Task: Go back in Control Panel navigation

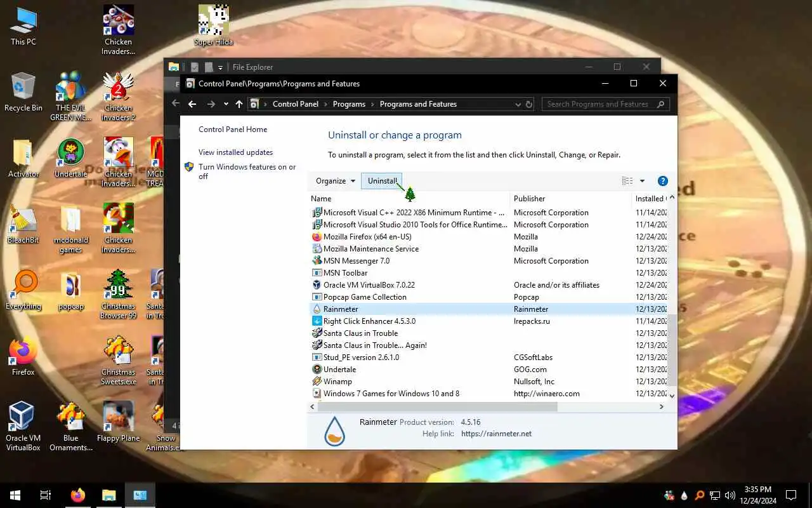Action: (x=192, y=104)
